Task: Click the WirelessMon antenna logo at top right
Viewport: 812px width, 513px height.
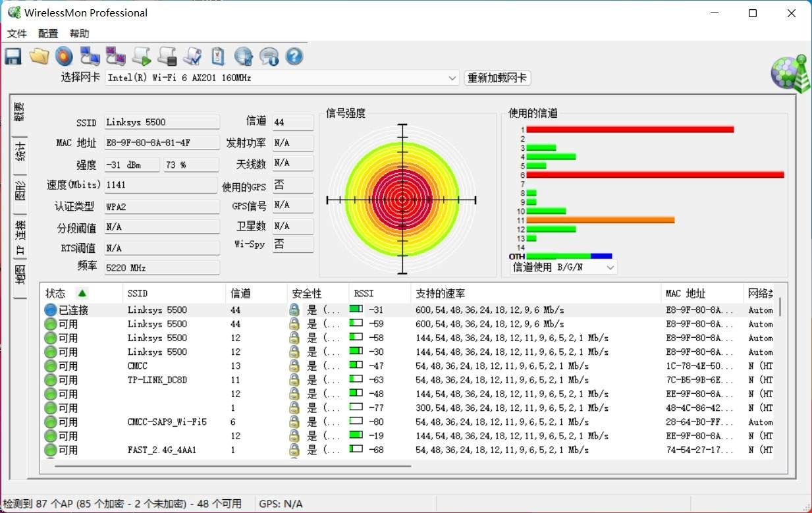Action: (x=790, y=74)
